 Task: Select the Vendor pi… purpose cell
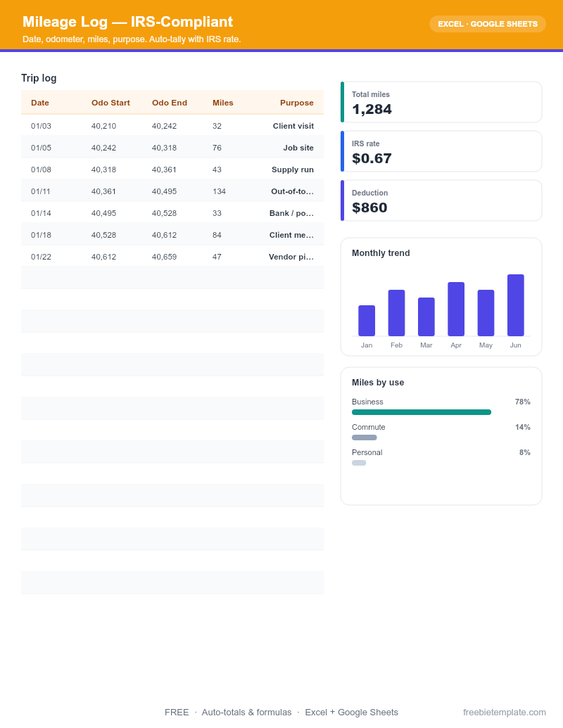click(x=291, y=257)
